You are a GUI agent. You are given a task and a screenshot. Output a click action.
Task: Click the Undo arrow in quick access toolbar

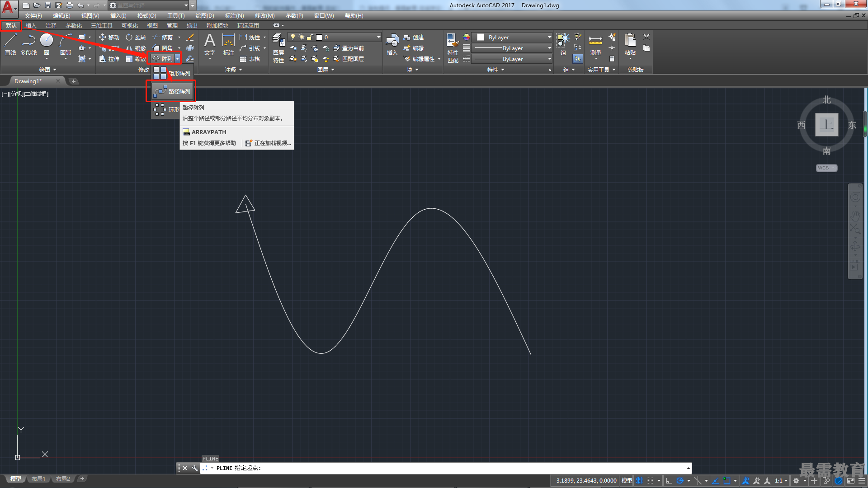80,5
